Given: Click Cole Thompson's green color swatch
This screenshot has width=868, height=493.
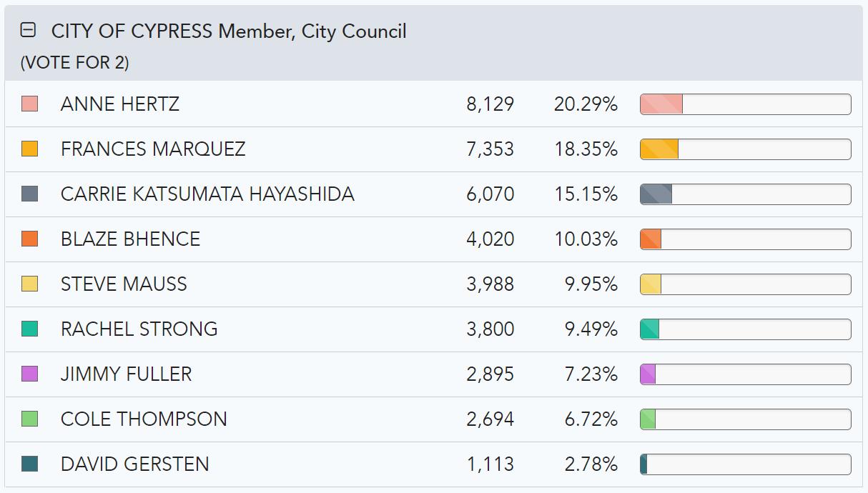Looking at the screenshot, I should pyautogui.click(x=29, y=419).
